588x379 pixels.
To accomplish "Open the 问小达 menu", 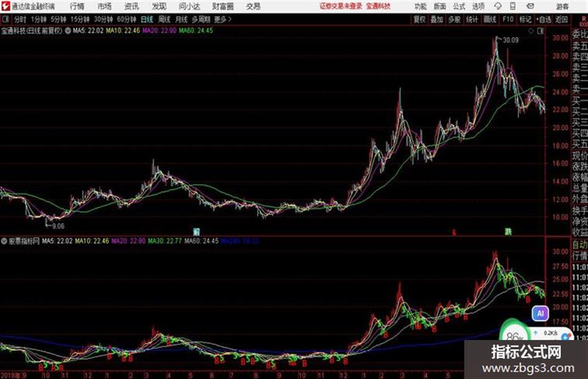I will coord(189,6).
